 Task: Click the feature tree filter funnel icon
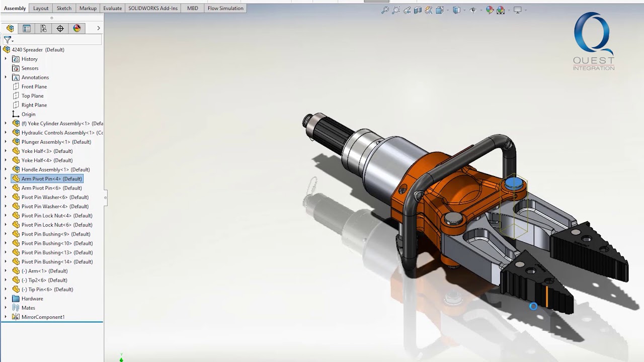(x=8, y=39)
